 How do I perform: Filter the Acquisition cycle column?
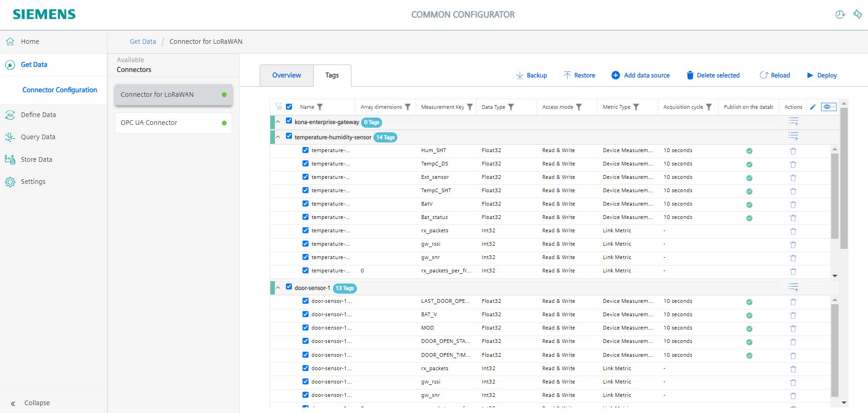(709, 107)
